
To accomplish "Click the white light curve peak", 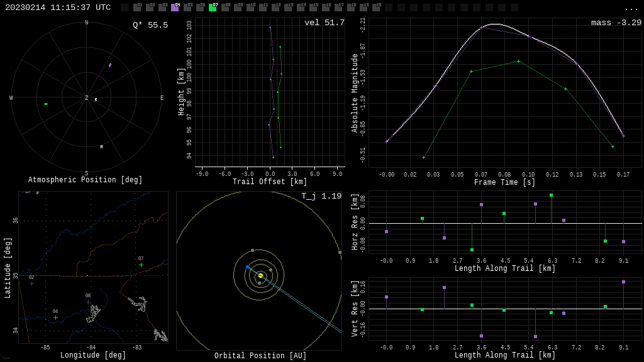I will (x=496, y=24).
